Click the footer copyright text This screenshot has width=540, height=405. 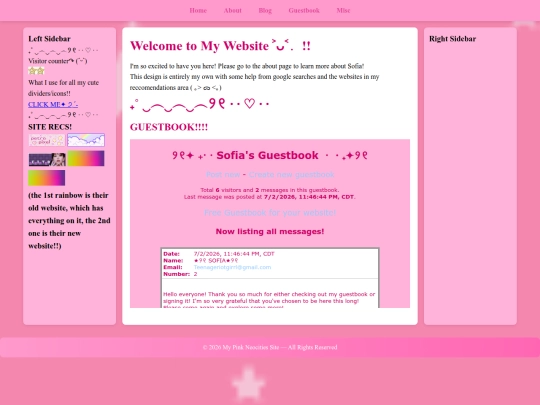270,347
